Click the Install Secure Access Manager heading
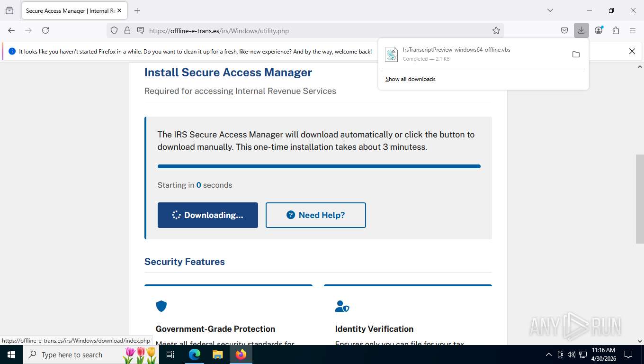The height and width of the screenshot is (364, 644). 228,73
